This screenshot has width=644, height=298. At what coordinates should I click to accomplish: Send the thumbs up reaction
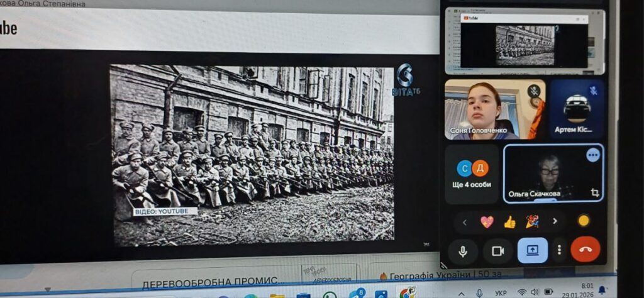pos(509,221)
